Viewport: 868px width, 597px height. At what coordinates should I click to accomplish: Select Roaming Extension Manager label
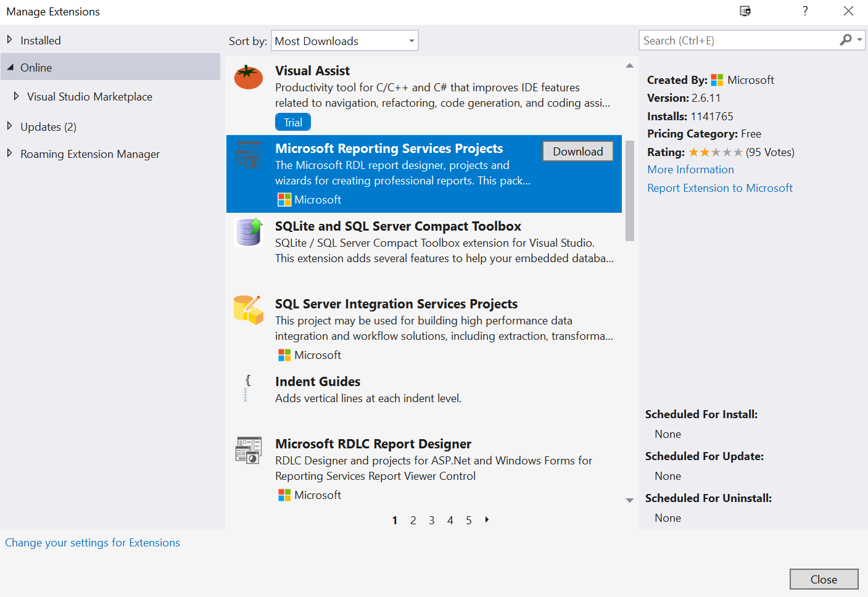90,154
